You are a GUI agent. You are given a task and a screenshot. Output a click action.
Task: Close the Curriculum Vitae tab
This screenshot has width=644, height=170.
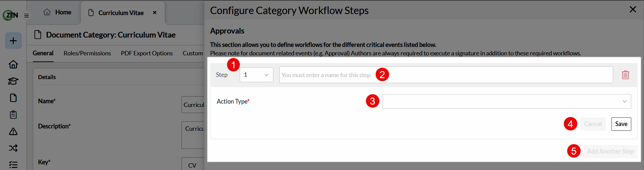tap(155, 13)
